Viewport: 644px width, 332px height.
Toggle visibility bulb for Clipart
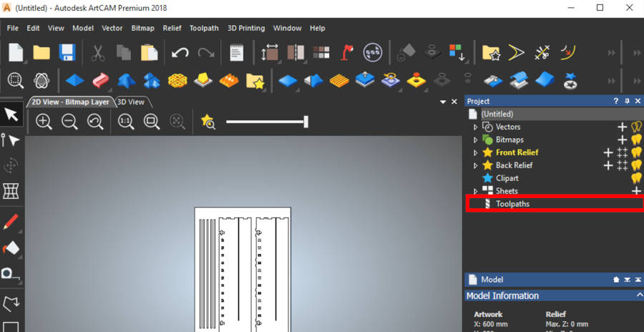(637, 178)
